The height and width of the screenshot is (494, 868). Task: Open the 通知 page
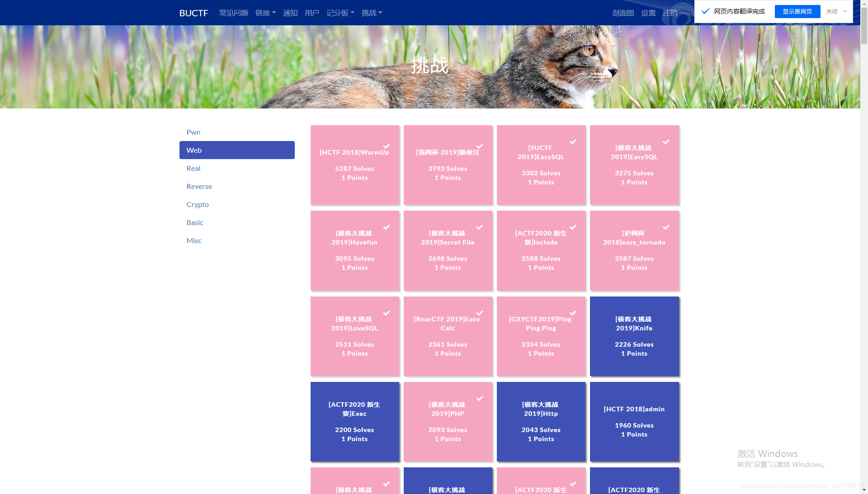pos(290,13)
